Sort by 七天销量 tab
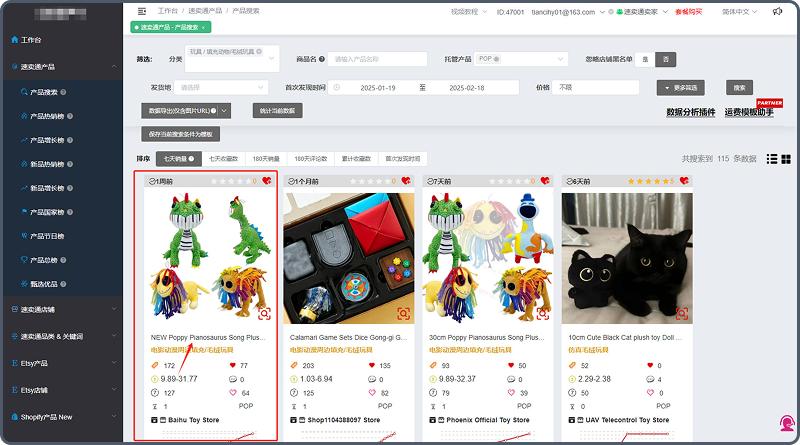Screen dimensions: 800x445 (x=179, y=159)
